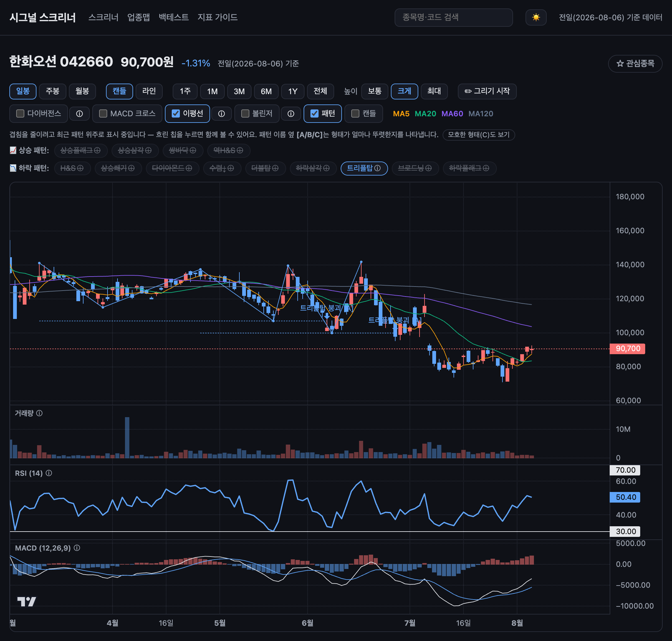This screenshot has width=672, height=641.
Task: Go to 시그널 스크리너 home logo
Action: click(43, 17)
